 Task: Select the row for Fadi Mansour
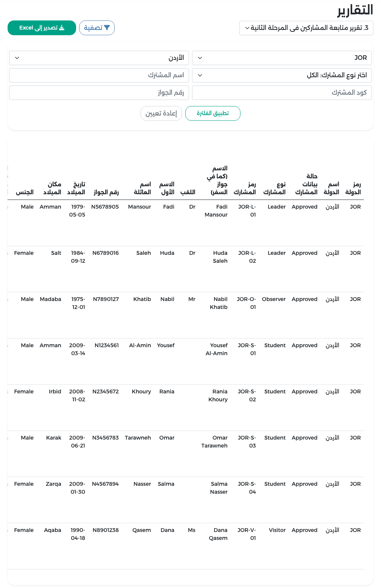tap(186, 223)
